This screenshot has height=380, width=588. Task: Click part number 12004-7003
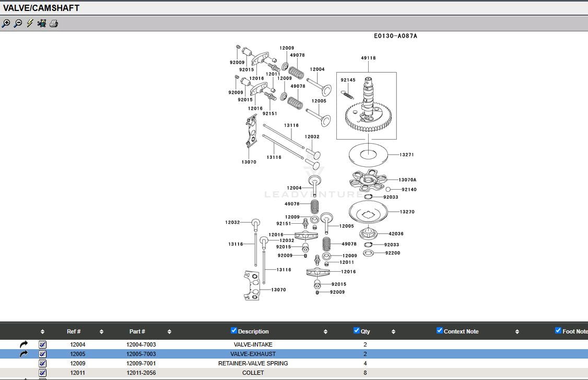(x=141, y=344)
